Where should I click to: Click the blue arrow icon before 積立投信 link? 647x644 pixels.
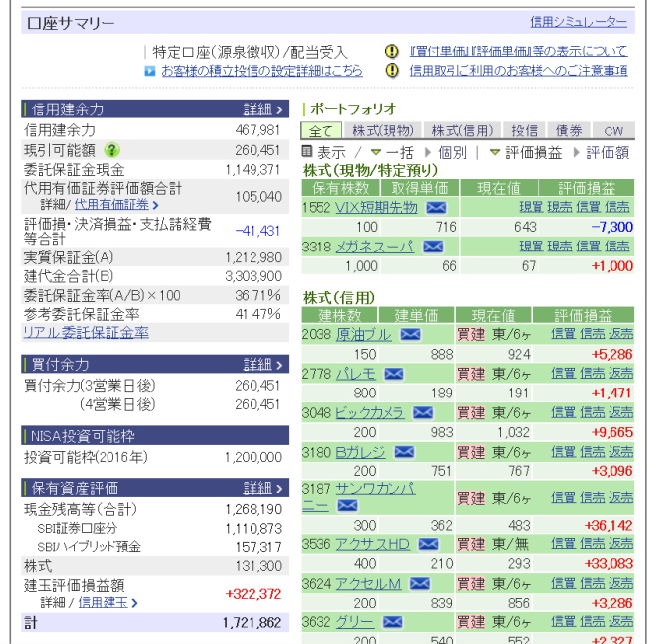click(x=150, y=71)
